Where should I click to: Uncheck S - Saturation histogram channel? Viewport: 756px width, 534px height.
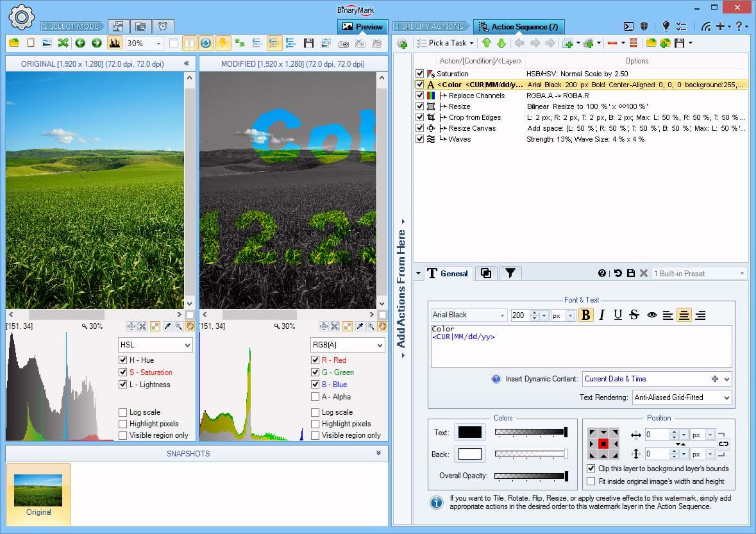click(123, 372)
